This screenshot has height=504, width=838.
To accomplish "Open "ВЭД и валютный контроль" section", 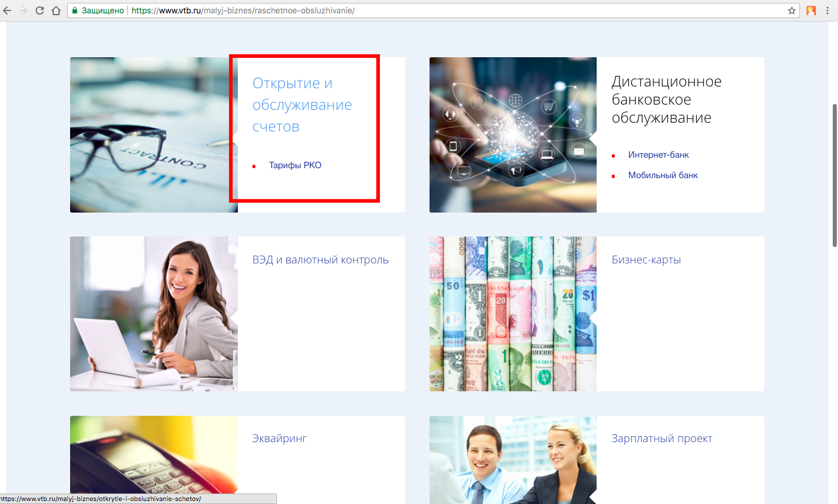I will coord(320,260).
